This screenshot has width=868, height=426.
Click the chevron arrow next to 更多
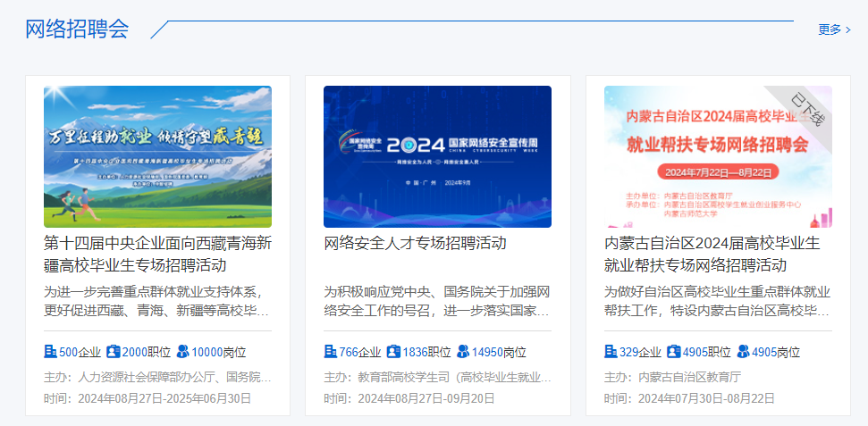[x=848, y=29]
